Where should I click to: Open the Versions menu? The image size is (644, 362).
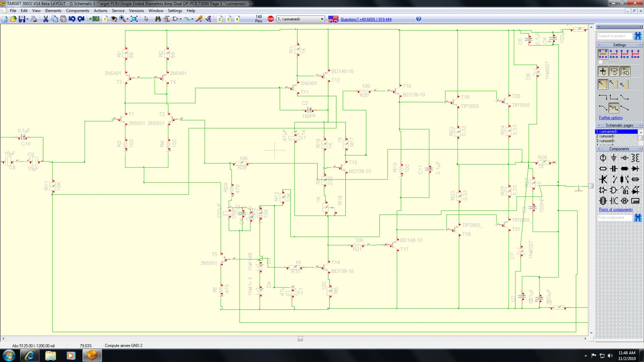tap(136, 11)
